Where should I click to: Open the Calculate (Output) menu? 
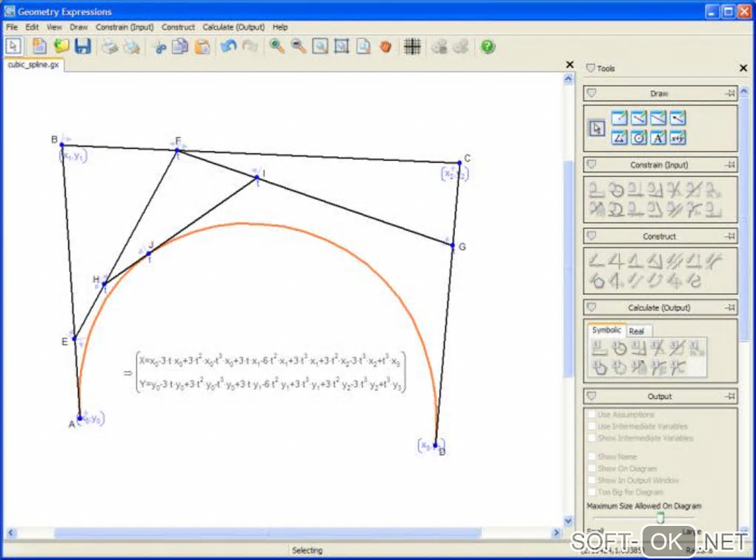click(233, 27)
